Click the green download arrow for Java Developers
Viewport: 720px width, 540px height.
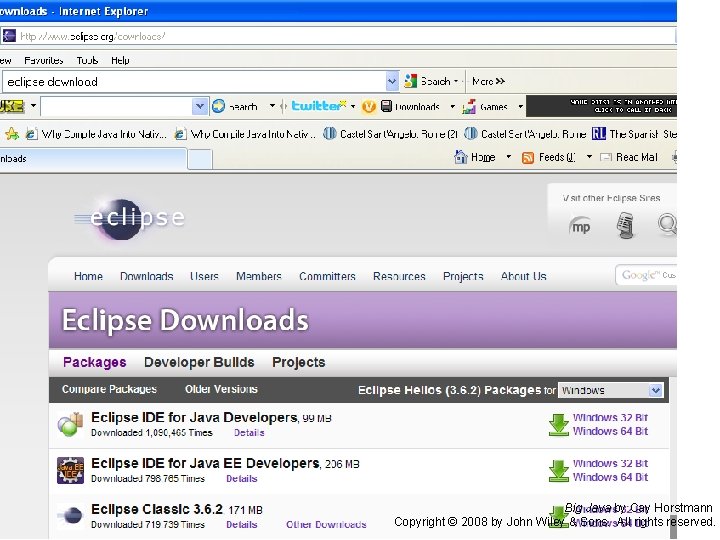click(559, 425)
